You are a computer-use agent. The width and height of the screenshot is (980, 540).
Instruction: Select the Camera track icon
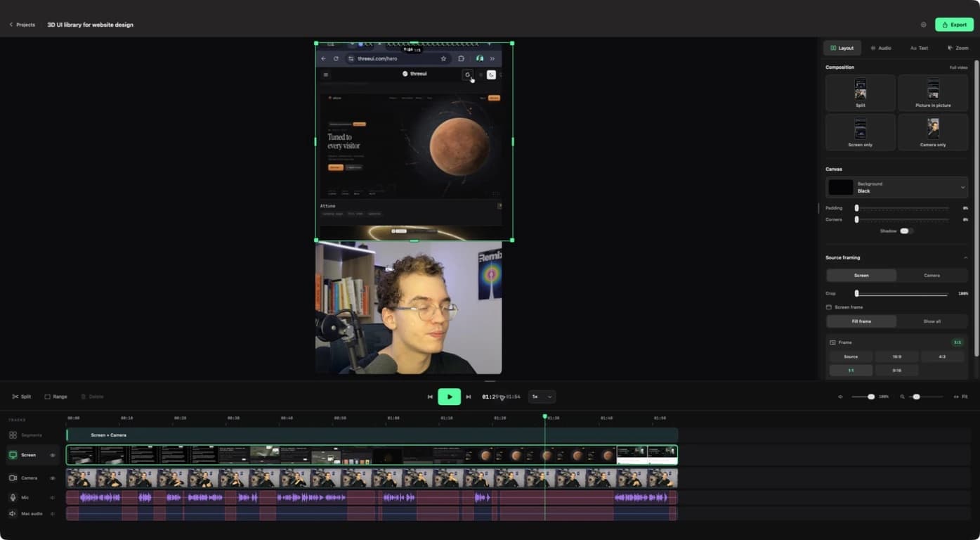pos(13,478)
